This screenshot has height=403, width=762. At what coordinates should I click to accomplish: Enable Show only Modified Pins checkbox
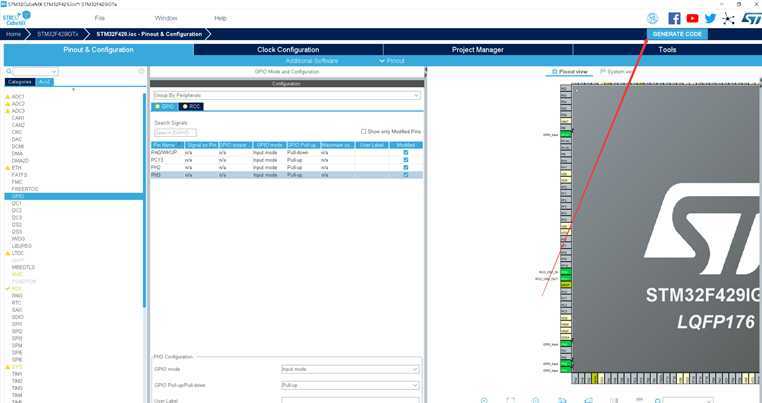(363, 132)
